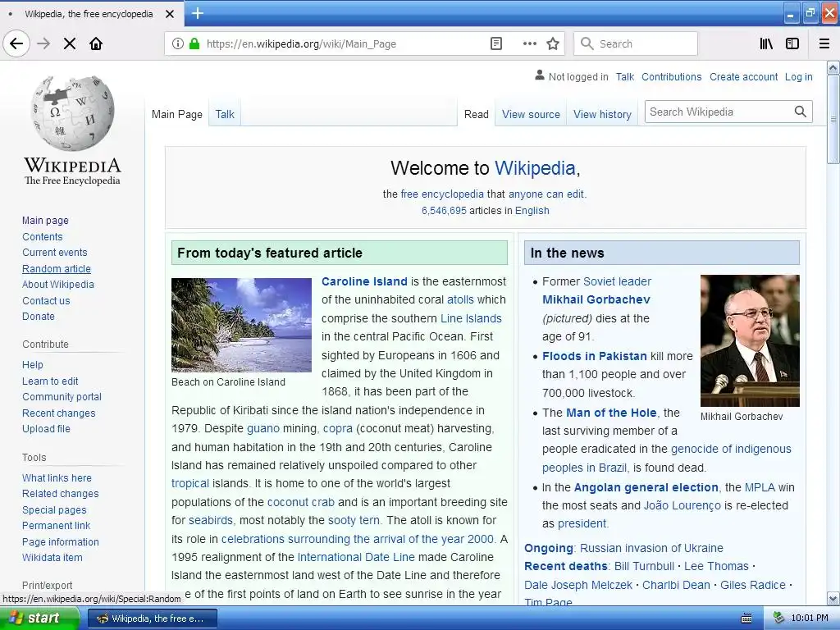Click Wikidata item sidebar link
Viewport: 840px width, 630px height.
click(52, 557)
